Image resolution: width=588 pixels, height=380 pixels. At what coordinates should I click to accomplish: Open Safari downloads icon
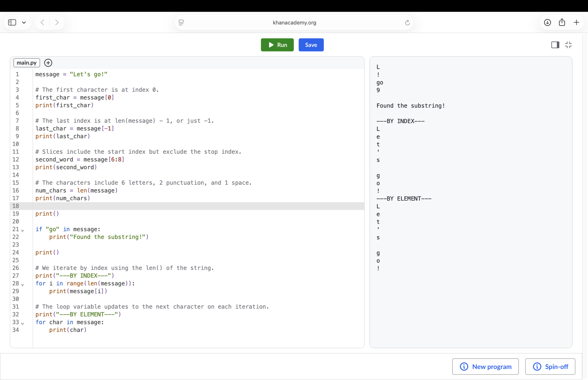548,22
